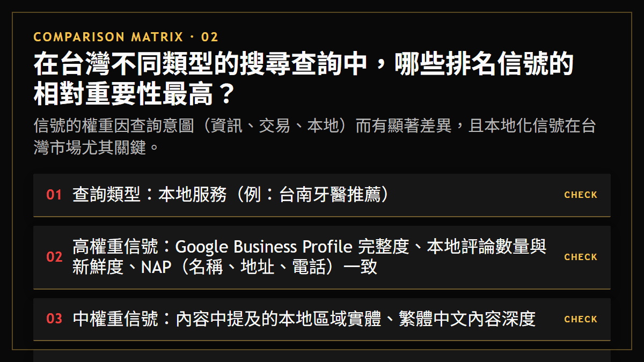The width and height of the screenshot is (644, 362).
Task: Click the COMPARISON MATRIX · 02 label
Action: 126,37
